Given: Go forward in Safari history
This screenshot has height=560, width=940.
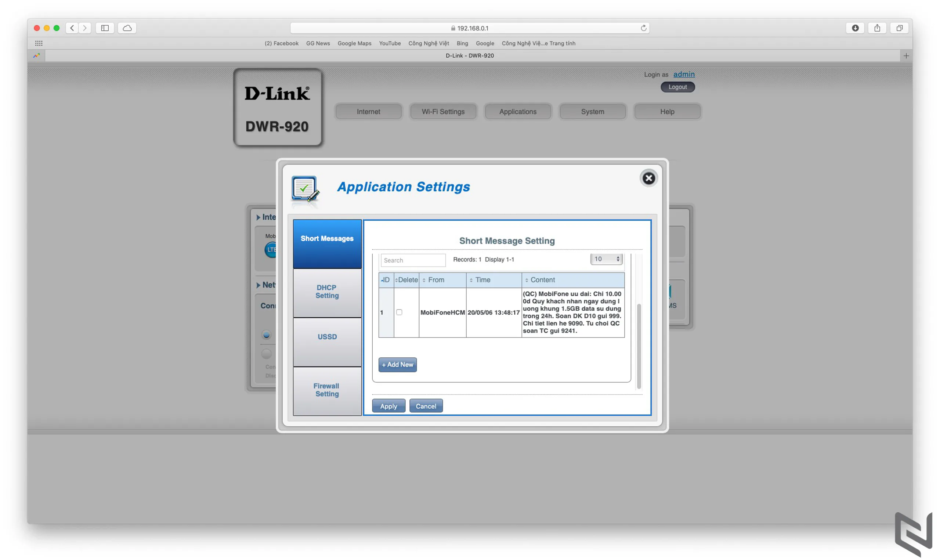Looking at the screenshot, I should point(85,28).
